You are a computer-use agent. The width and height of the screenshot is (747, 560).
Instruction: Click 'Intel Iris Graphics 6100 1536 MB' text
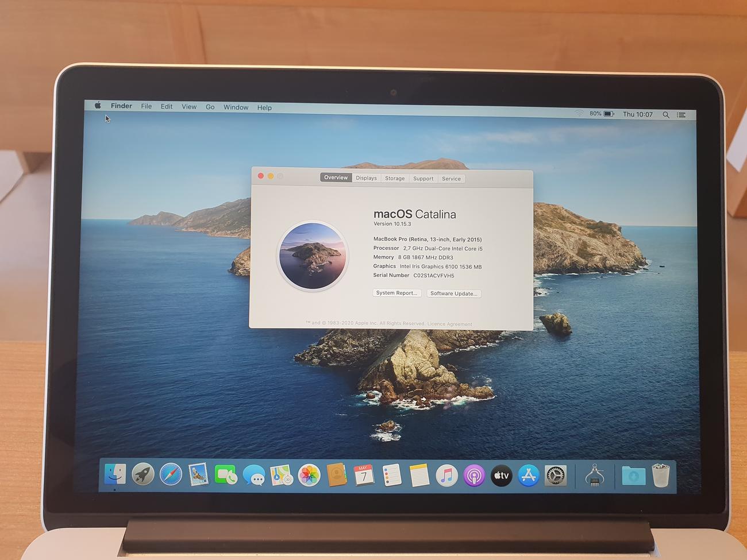tap(441, 267)
